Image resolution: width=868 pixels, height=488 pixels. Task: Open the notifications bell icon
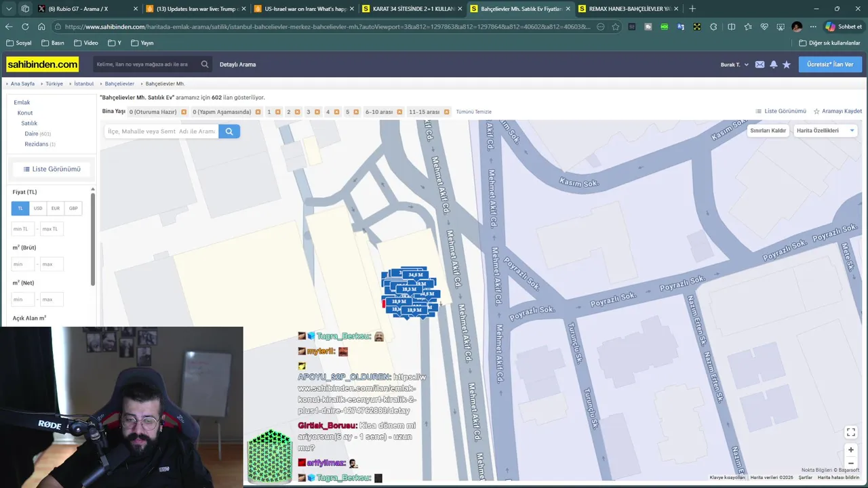[x=773, y=64]
